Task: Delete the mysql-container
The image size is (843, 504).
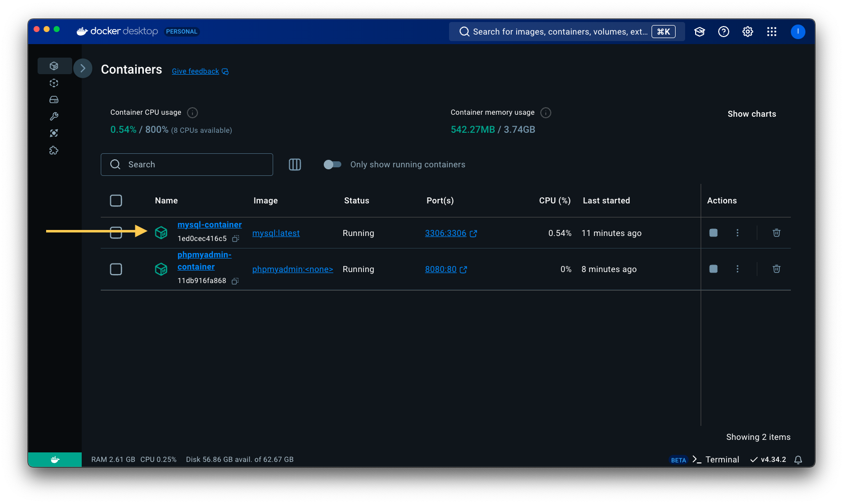Action: [x=776, y=232]
